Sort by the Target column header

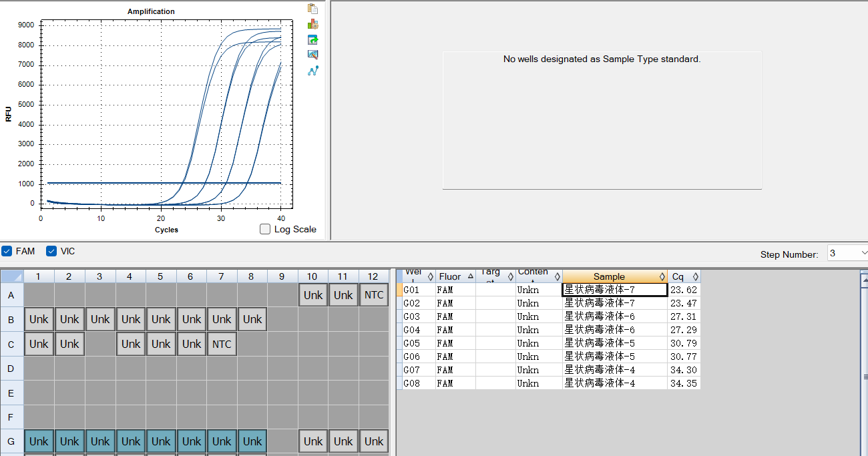pyautogui.click(x=495, y=276)
